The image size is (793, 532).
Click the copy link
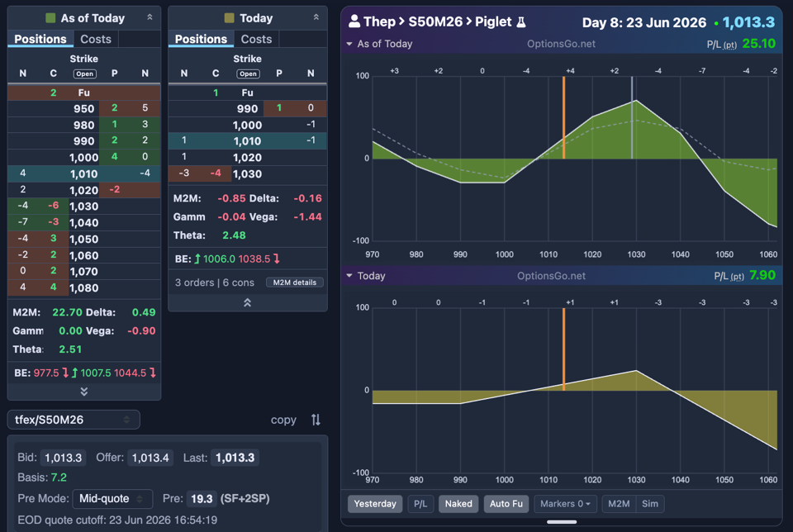click(x=283, y=420)
